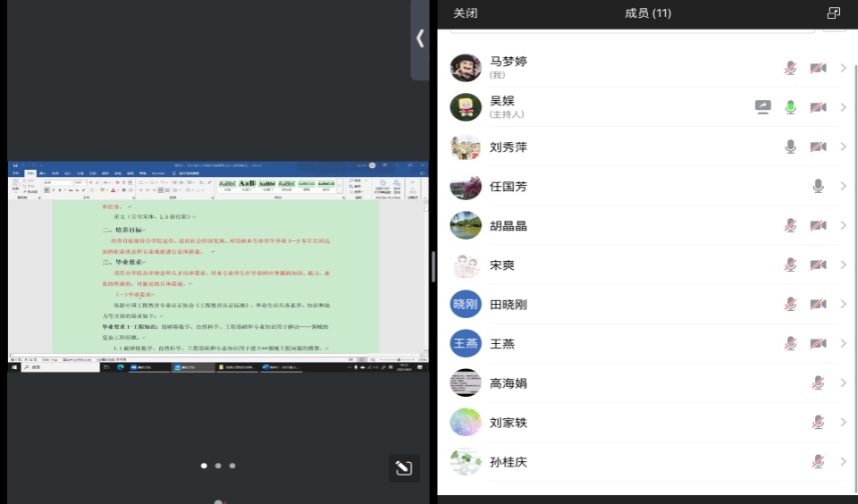
Task: Click 高海娟's muted microphone icon
Action: click(x=818, y=383)
